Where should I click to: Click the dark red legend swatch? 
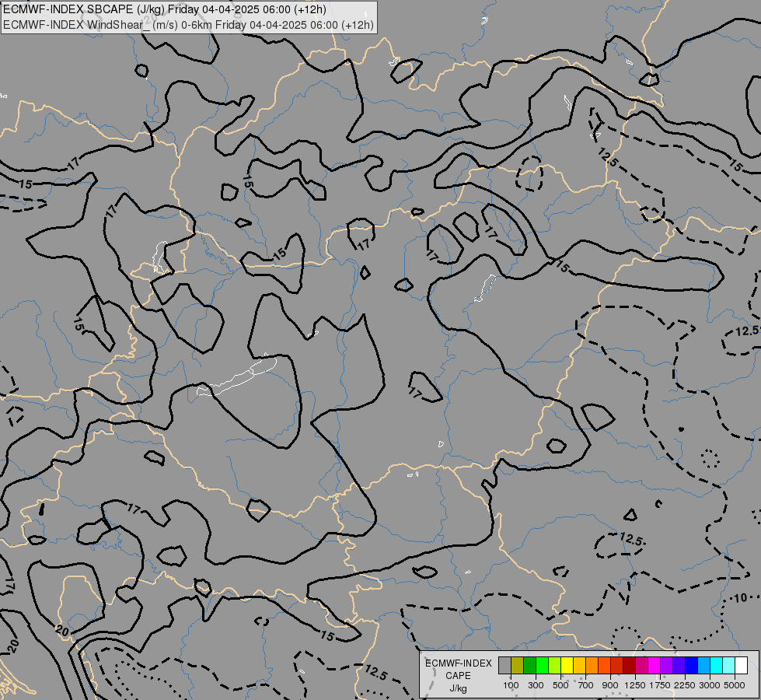coord(630,666)
